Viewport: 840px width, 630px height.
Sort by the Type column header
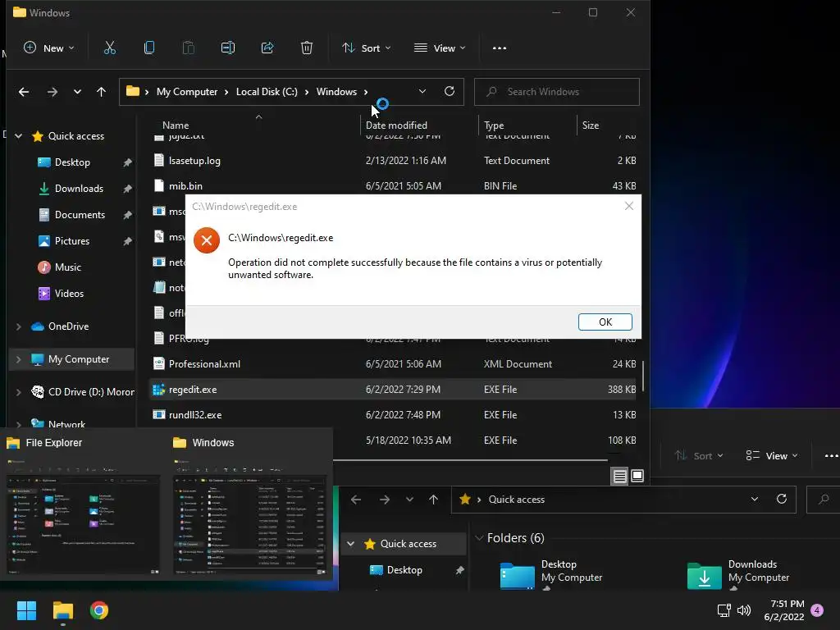493,126
